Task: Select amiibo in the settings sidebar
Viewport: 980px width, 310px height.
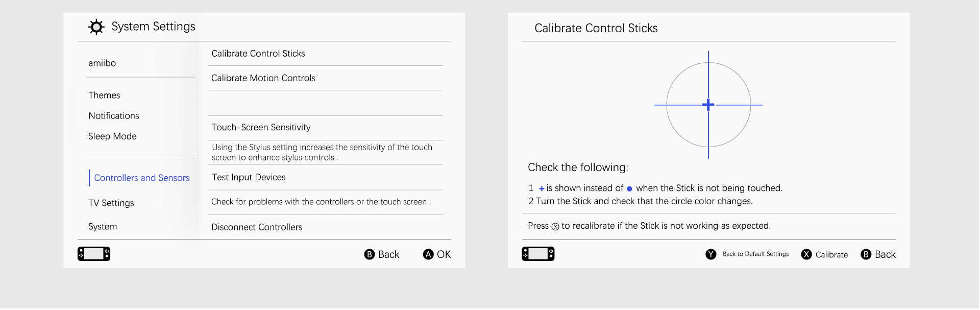Action: click(x=102, y=63)
